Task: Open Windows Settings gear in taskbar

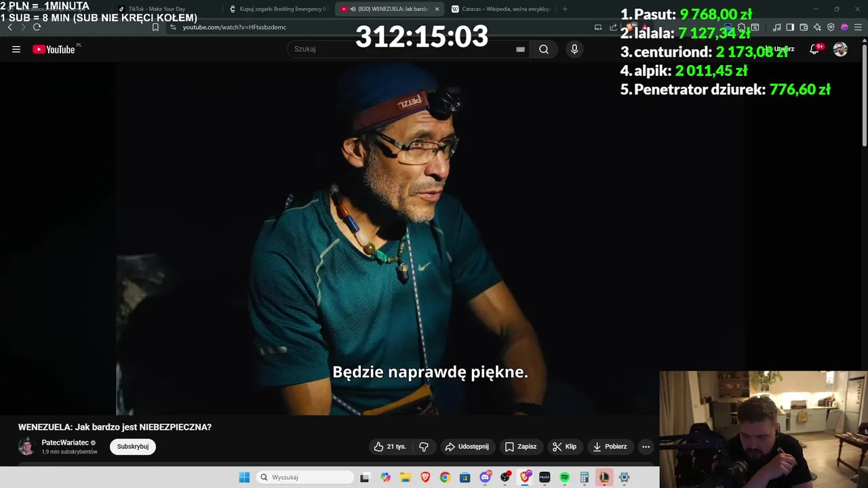Action: tap(625, 477)
